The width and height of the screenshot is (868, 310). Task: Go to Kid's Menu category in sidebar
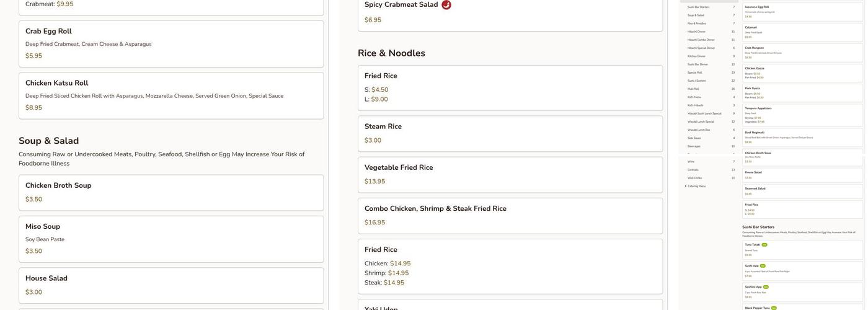(x=694, y=97)
